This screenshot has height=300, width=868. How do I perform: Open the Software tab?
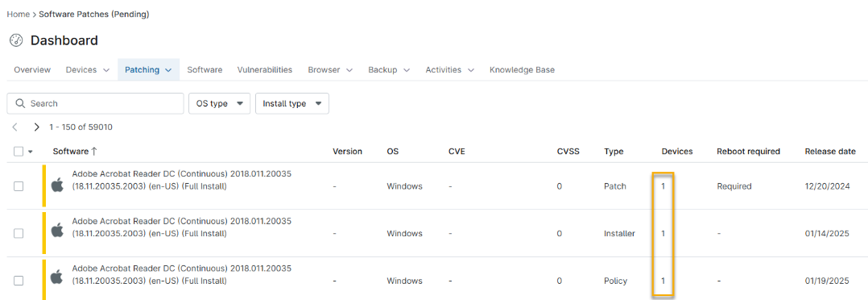(x=205, y=70)
